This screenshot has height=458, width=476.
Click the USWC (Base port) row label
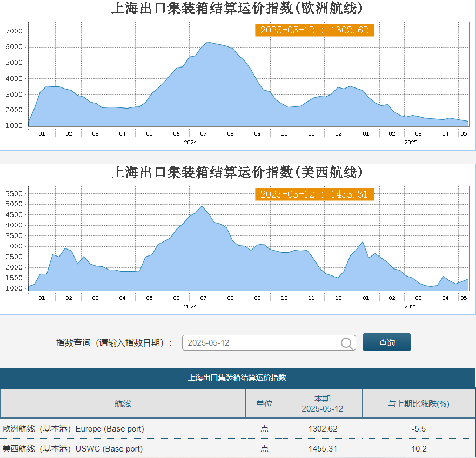pyautogui.click(x=72, y=449)
